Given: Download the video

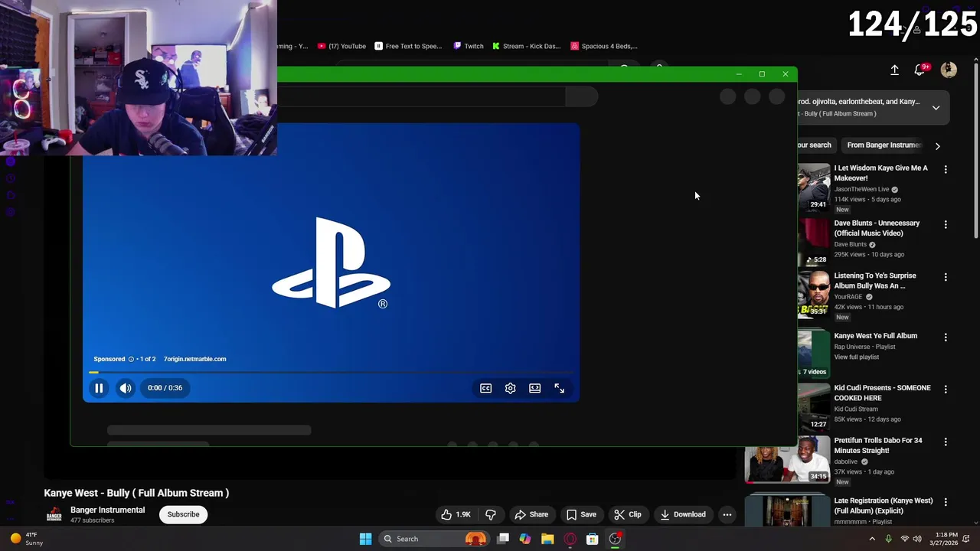Looking at the screenshot, I should [x=683, y=514].
